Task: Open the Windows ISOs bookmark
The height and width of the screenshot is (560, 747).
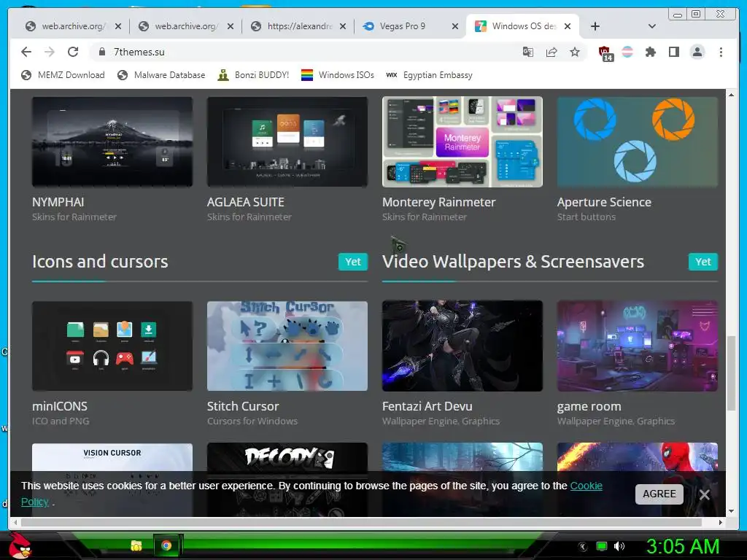Action: tap(337, 75)
